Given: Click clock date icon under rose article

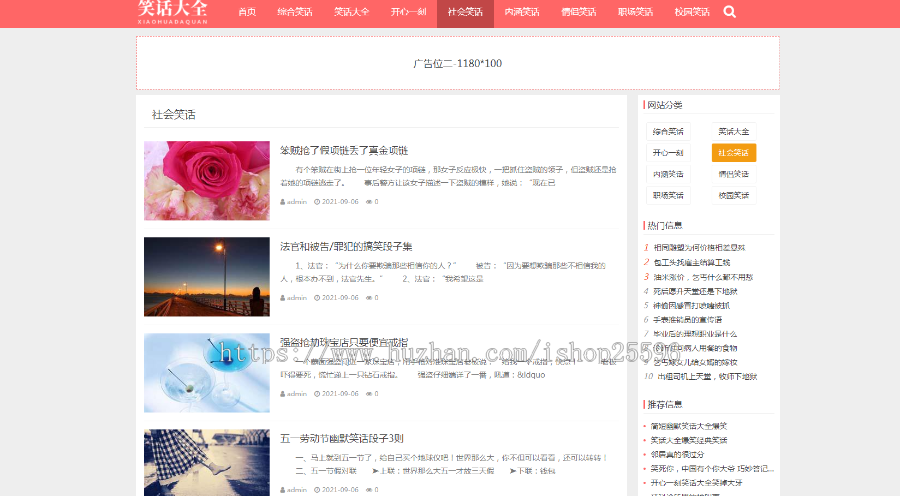Looking at the screenshot, I should click(317, 202).
